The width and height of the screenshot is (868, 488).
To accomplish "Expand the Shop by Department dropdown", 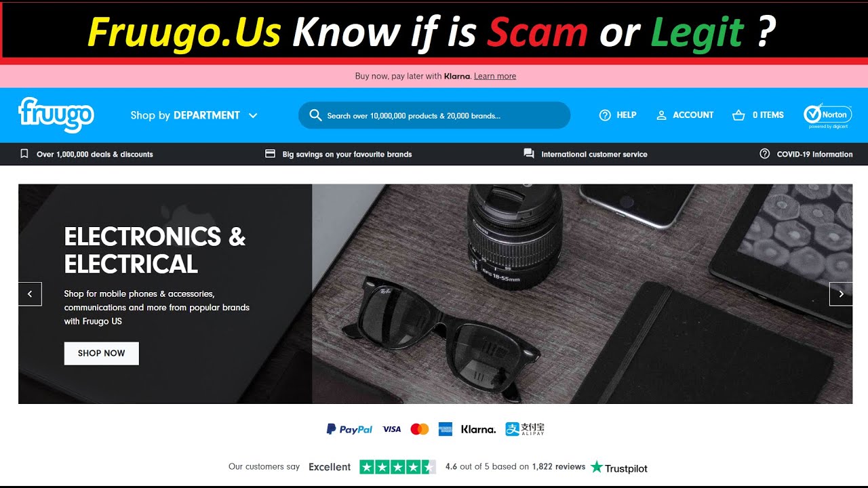I will tap(194, 115).
